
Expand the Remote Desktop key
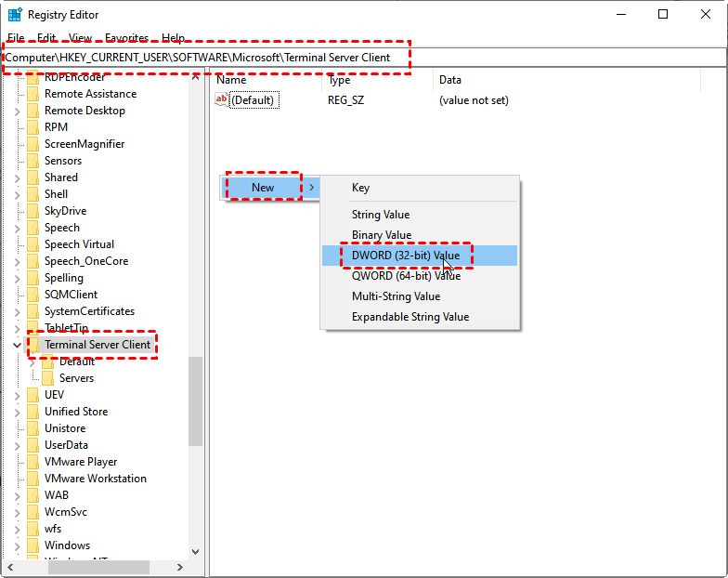(x=18, y=111)
